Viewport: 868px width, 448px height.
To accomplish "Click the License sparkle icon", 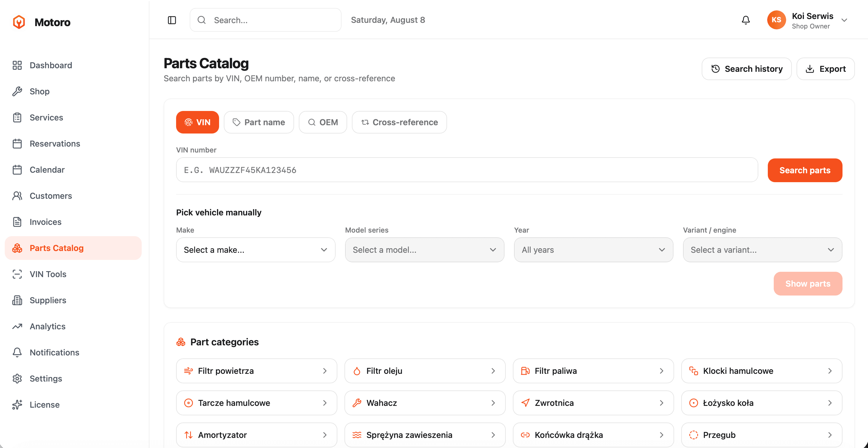I will (x=17, y=404).
